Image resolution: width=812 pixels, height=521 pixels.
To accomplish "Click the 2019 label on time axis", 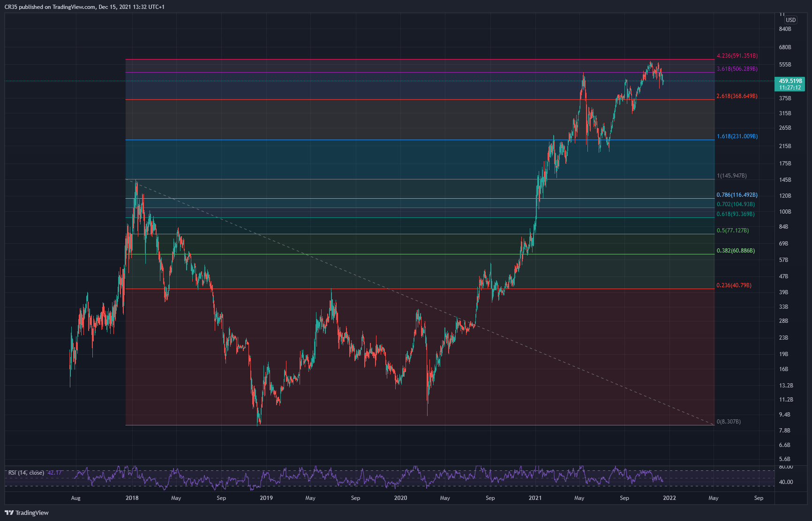I will [266, 498].
